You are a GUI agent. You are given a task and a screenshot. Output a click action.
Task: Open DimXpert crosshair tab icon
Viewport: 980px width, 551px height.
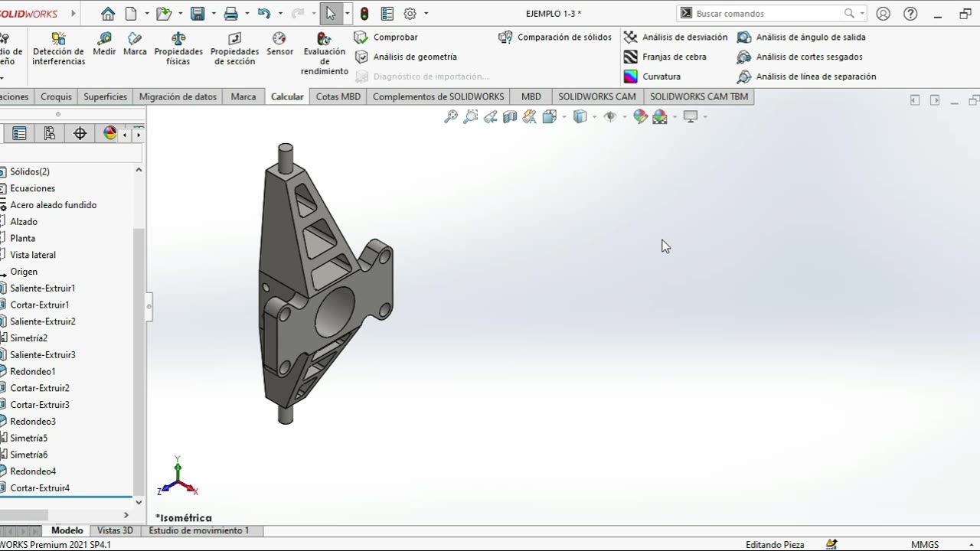tap(80, 133)
